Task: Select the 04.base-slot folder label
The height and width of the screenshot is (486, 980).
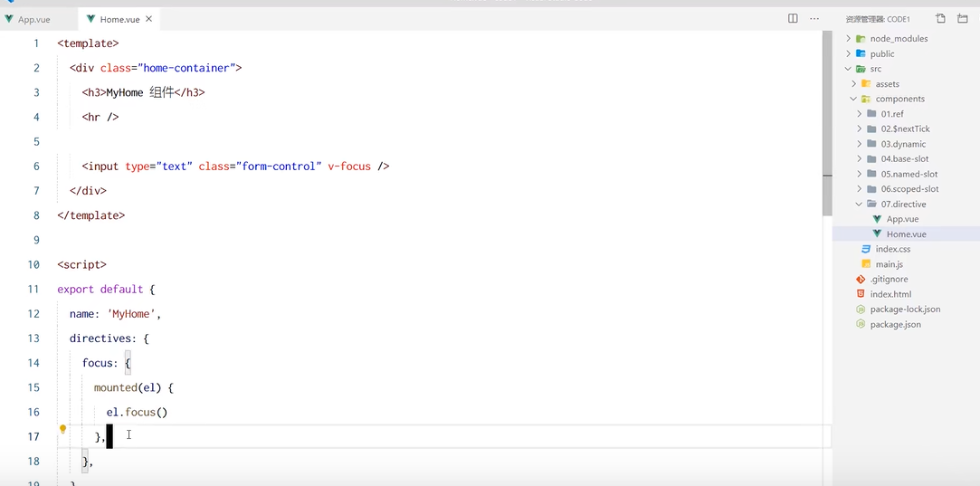Action: [x=905, y=159]
